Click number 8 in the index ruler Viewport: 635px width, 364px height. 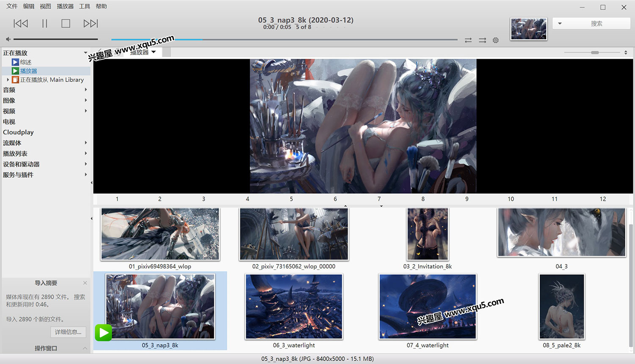click(x=423, y=199)
